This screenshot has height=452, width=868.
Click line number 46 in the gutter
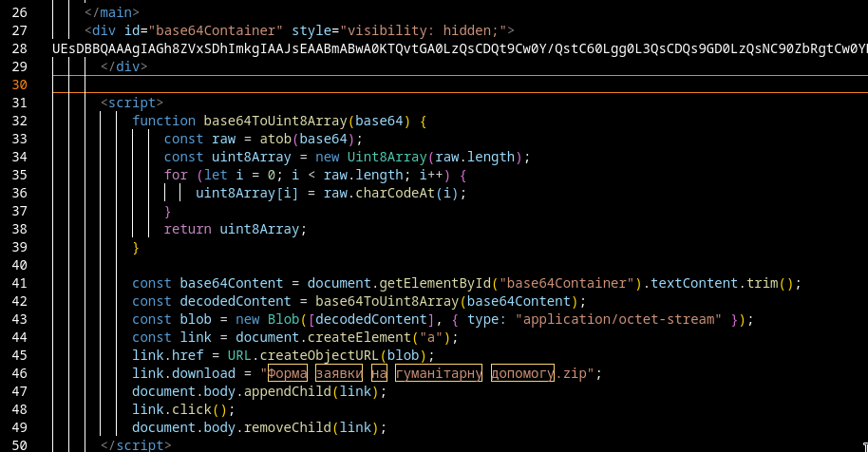coord(19,373)
